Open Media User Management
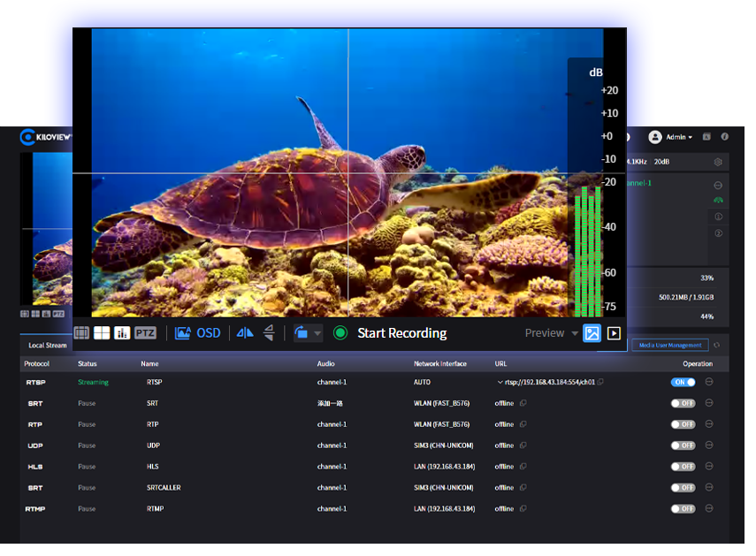The image size is (756, 556). pyautogui.click(x=670, y=345)
